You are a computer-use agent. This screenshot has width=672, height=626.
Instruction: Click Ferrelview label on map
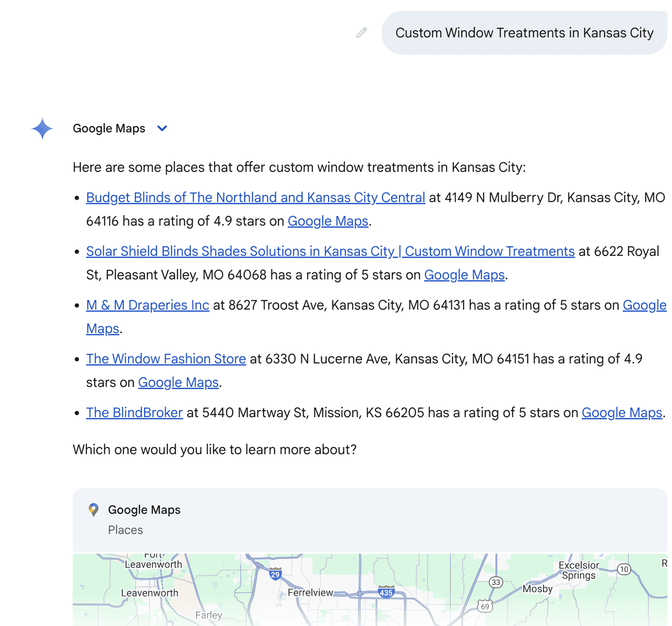310,592
